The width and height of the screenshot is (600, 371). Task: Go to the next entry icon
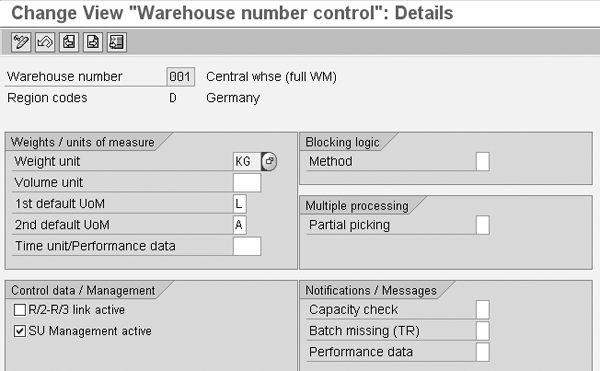[x=93, y=42]
